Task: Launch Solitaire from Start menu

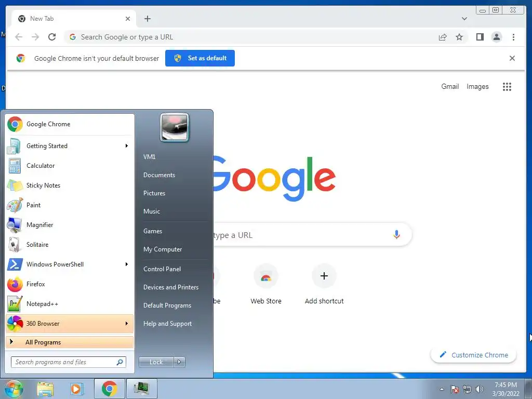Action: click(x=70, y=245)
